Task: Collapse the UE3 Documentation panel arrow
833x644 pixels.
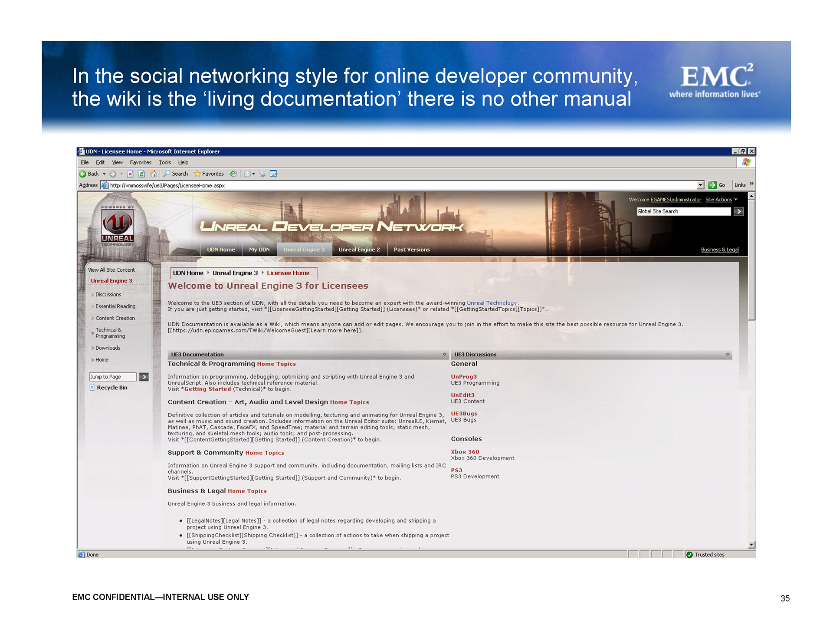Action: [x=444, y=355]
